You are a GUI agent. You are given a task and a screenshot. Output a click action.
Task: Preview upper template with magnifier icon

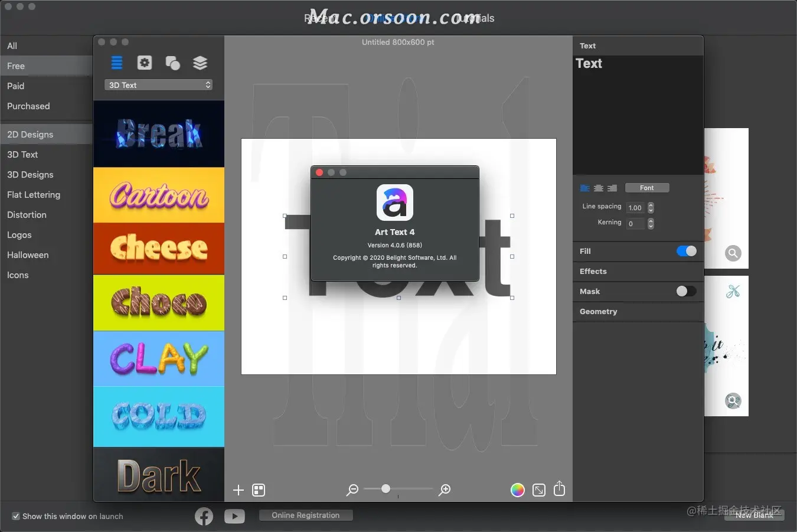[x=733, y=253]
